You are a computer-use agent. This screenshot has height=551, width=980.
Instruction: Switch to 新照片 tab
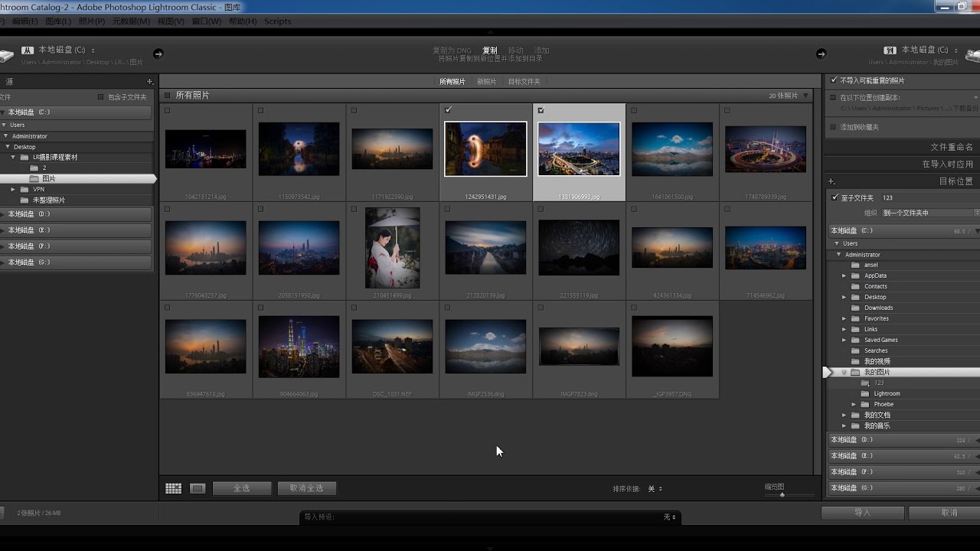(x=486, y=82)
